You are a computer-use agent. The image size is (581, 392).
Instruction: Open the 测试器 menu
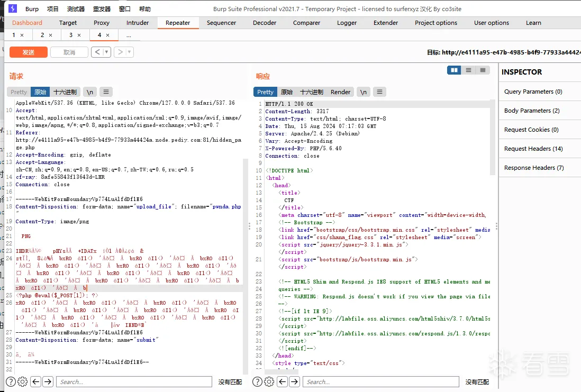click(x=76, y=9)
